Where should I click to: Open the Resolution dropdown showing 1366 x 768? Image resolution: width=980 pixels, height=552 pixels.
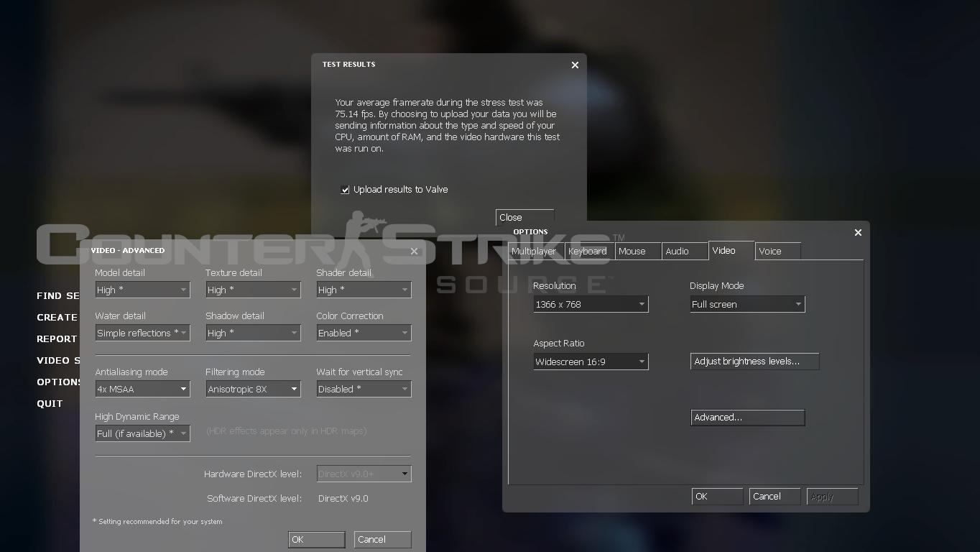[x=591, y=304]
